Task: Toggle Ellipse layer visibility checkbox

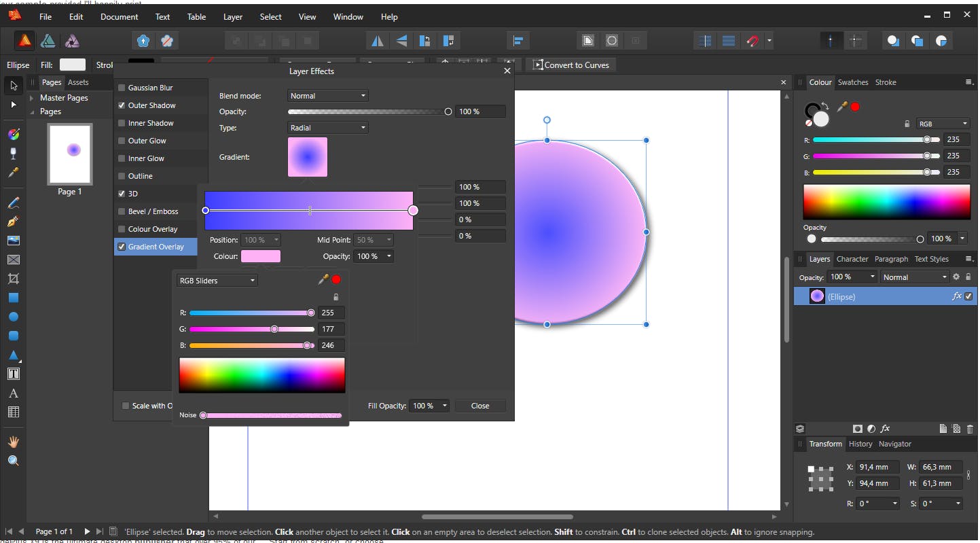Action: [969, 296]
